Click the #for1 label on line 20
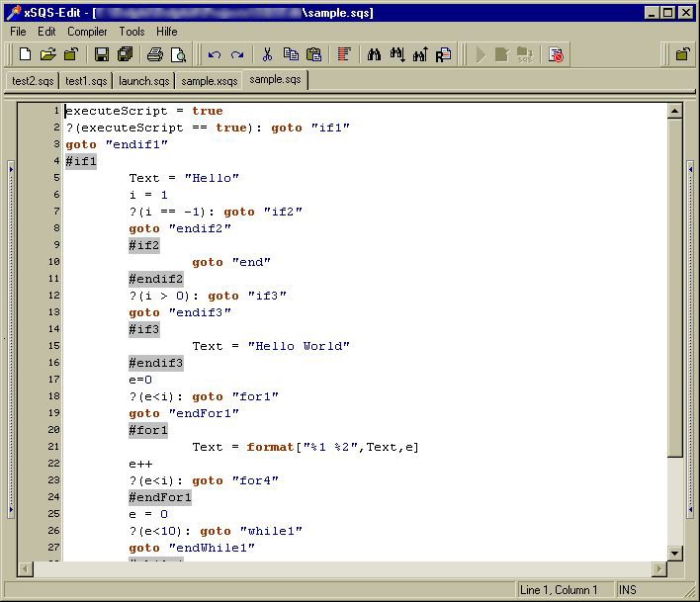Screen dimensions: 700x602 pyautogui.click(x=147, y=430)
